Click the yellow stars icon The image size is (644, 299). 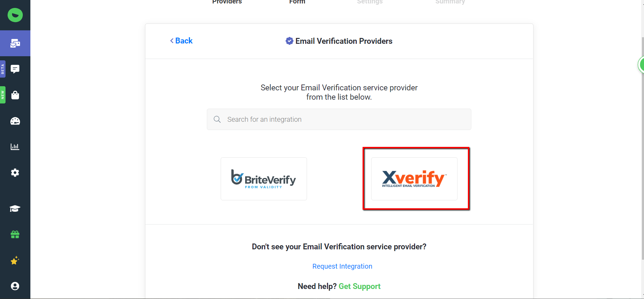(15, 260)
